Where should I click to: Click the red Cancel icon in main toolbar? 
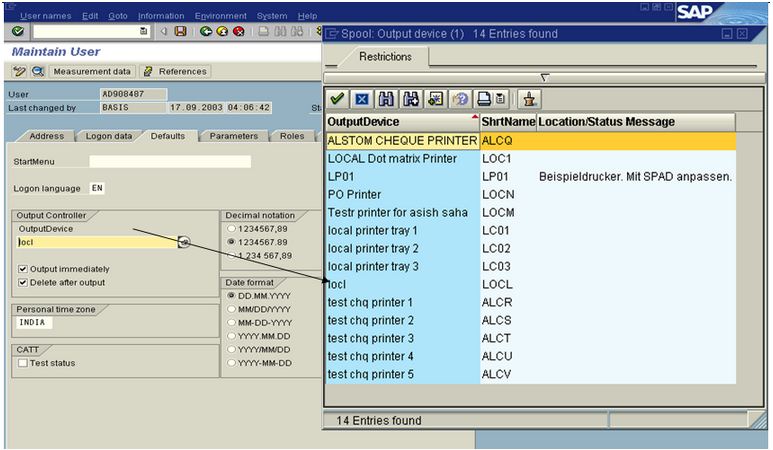coord(239,32)
